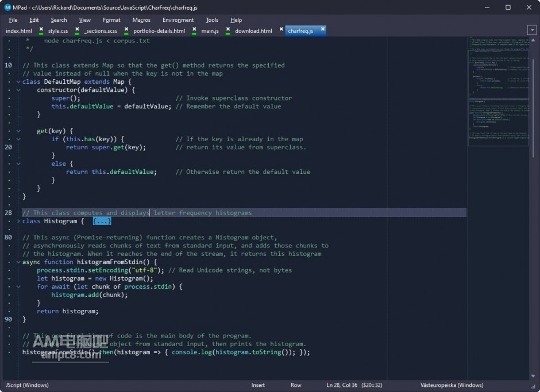Click Västeuropeiska (Windows) encoding in status bar
The height and width of the screenshot is (392, 540).
[452, 385]
